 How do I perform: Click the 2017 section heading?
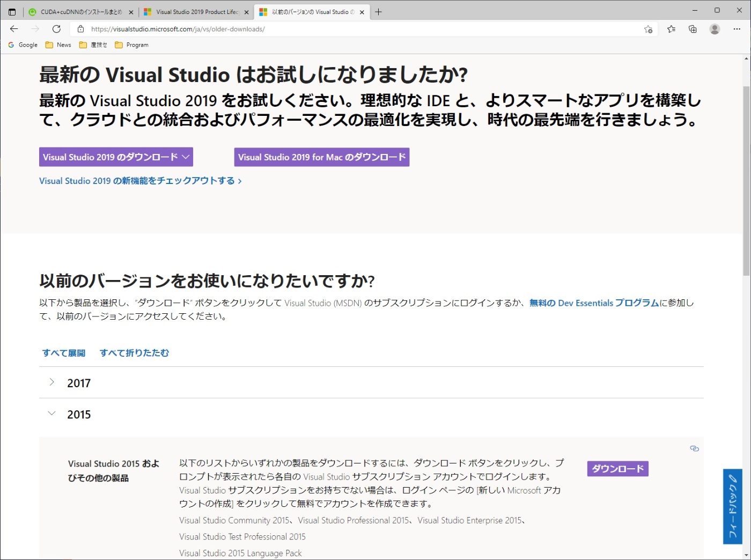pyautogui.click(x=79, y=383)
